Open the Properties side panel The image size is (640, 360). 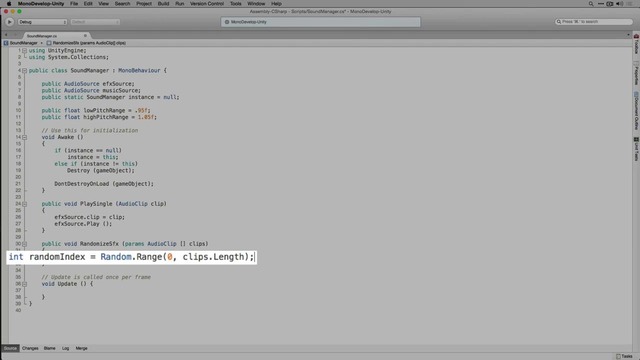click(636, 73)
